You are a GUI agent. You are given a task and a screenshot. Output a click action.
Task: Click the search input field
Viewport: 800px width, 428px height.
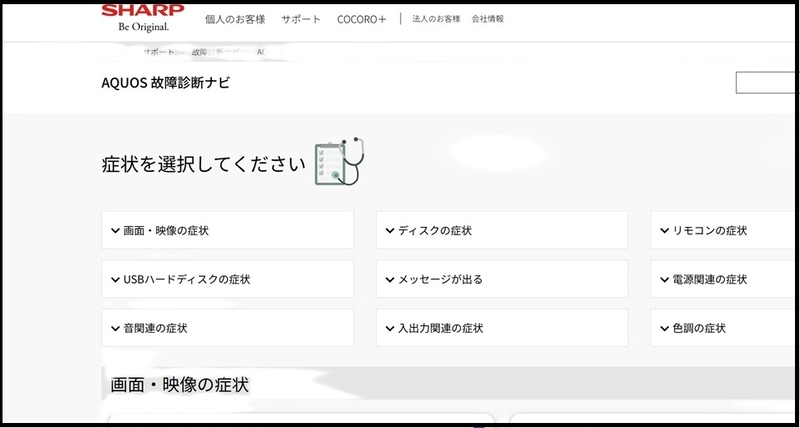765,83
